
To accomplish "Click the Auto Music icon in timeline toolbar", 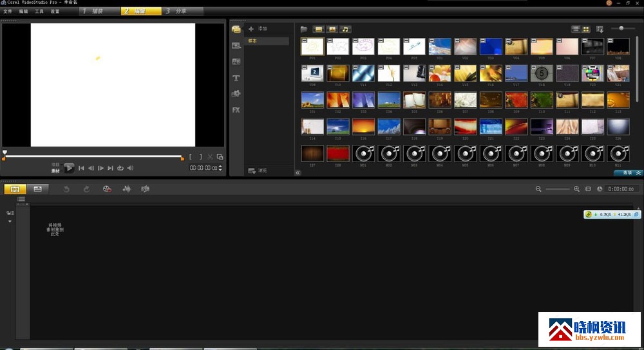I will click(x=146, y=189).
